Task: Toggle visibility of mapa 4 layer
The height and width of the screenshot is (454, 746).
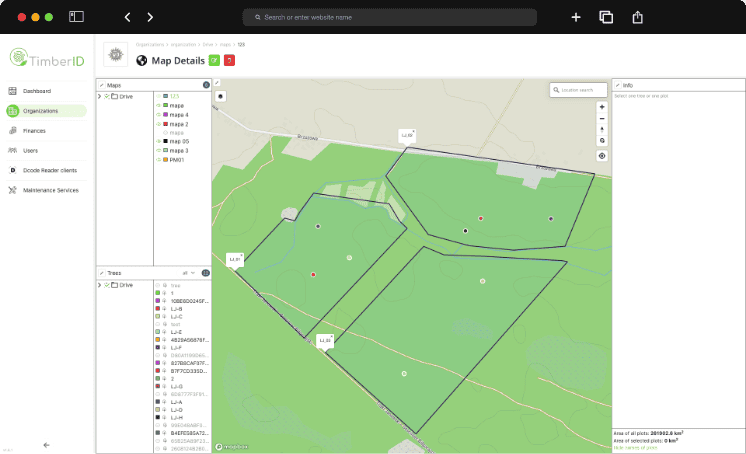Action: coord(157,115)
